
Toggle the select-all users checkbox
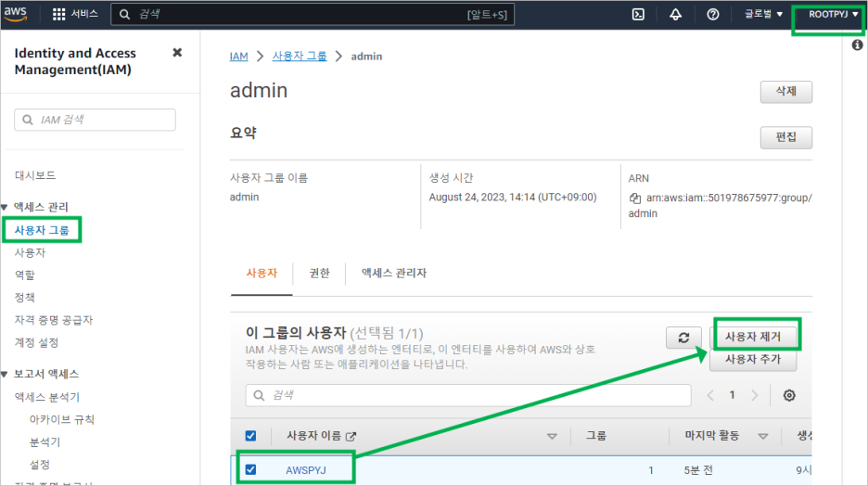point(250,436)
